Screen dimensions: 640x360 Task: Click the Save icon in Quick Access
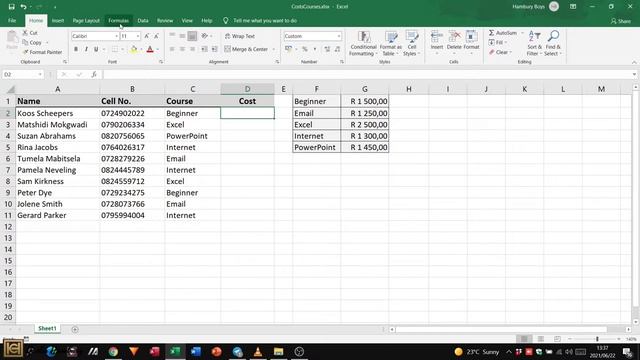pos(11,7)
